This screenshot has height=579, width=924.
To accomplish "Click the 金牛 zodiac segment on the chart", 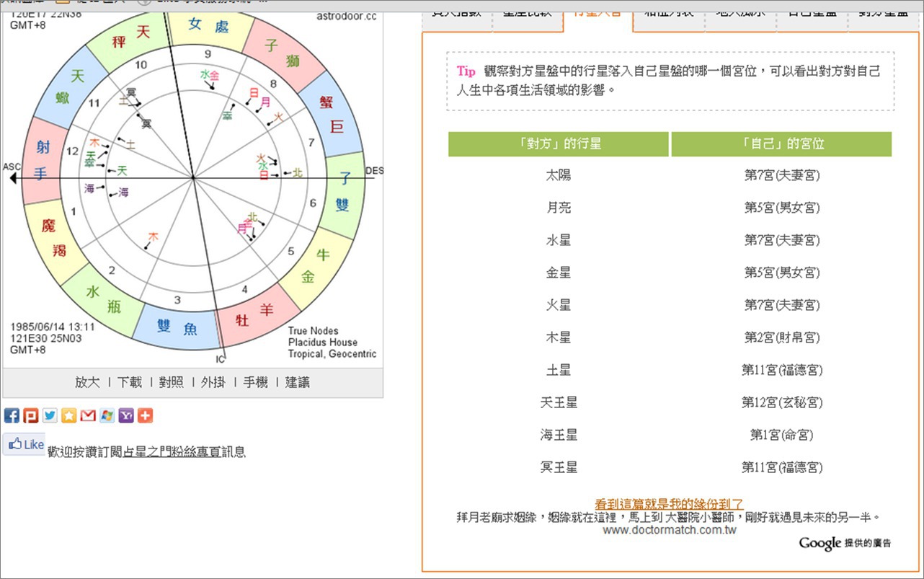I will pyautogui.click(x=316, y=265).
